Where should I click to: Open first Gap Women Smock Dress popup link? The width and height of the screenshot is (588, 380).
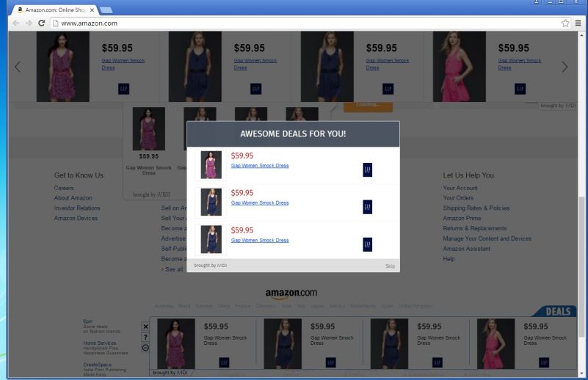click(260, 165)
